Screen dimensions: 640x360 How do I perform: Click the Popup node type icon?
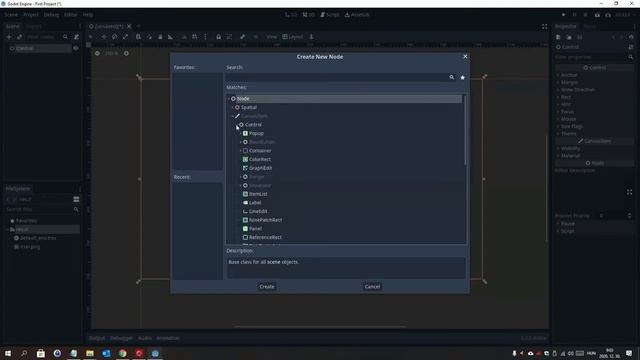(x=245, y=133)
